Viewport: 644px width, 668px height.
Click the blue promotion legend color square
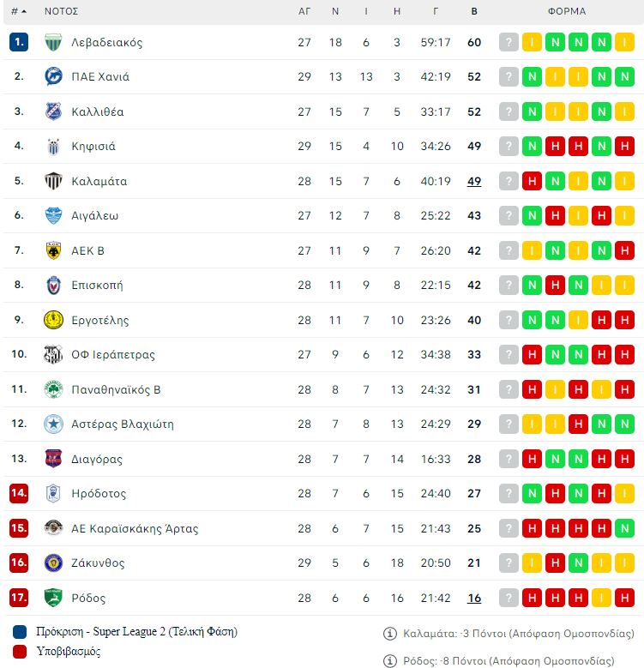click(20, 632)
